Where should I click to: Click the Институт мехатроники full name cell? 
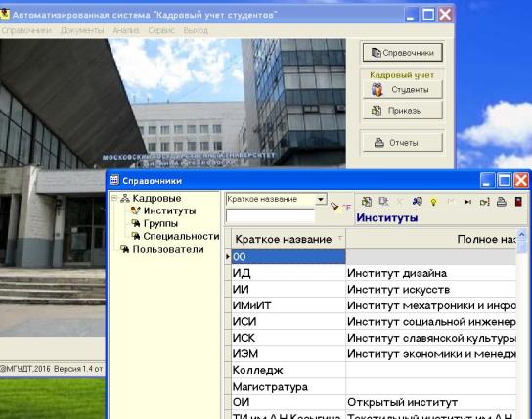coord(431,305)
